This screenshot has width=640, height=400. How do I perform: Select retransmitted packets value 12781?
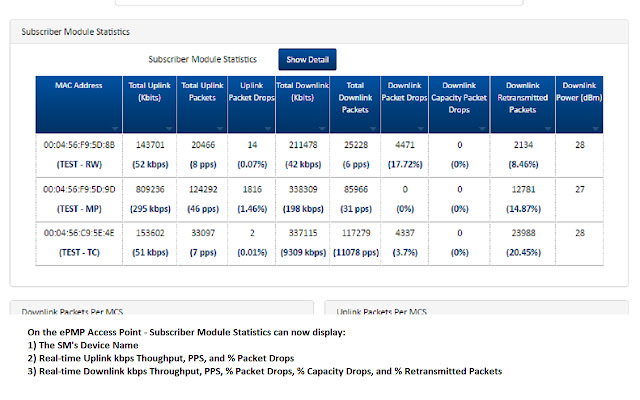[523, 189]
